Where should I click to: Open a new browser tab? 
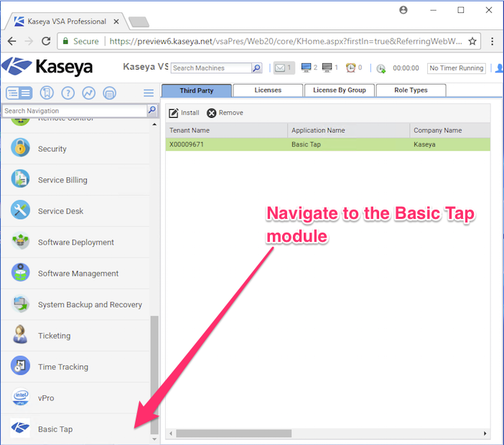point(139,22)
